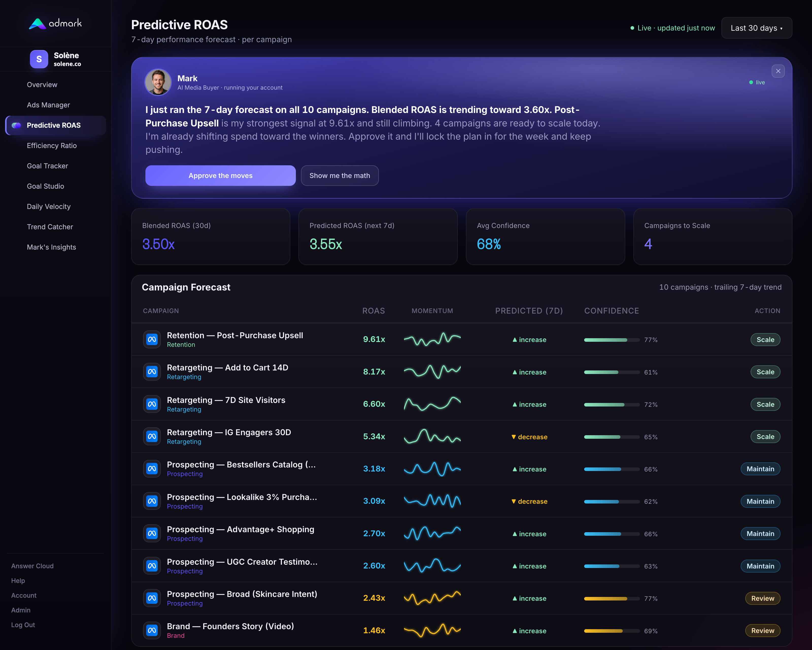Sort by the Confidence column header

tap(612, 311)
